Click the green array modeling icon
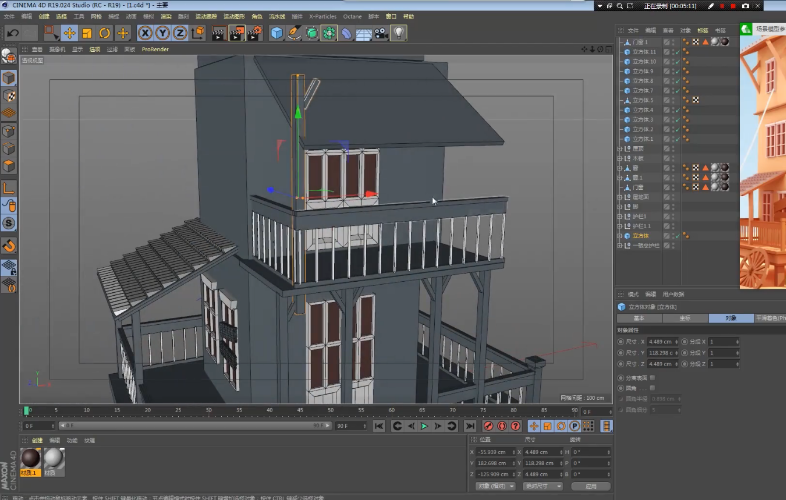The image size is (786, 500). pos(329,33)
